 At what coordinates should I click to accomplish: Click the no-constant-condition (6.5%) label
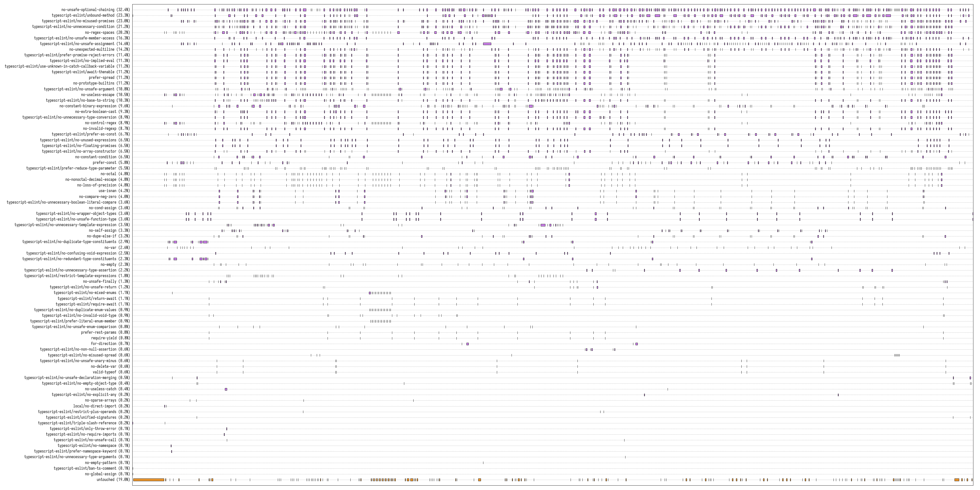click(102, 157)
